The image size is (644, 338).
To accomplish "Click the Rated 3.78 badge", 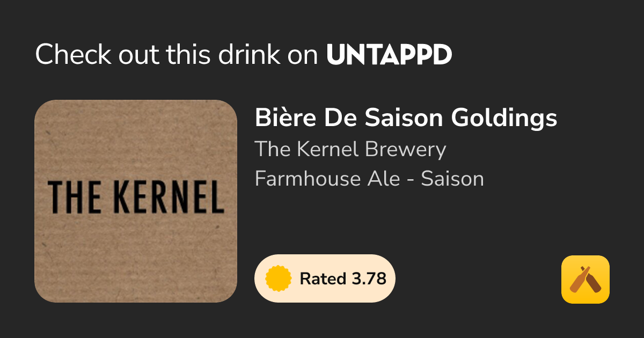I will (325, 278).
